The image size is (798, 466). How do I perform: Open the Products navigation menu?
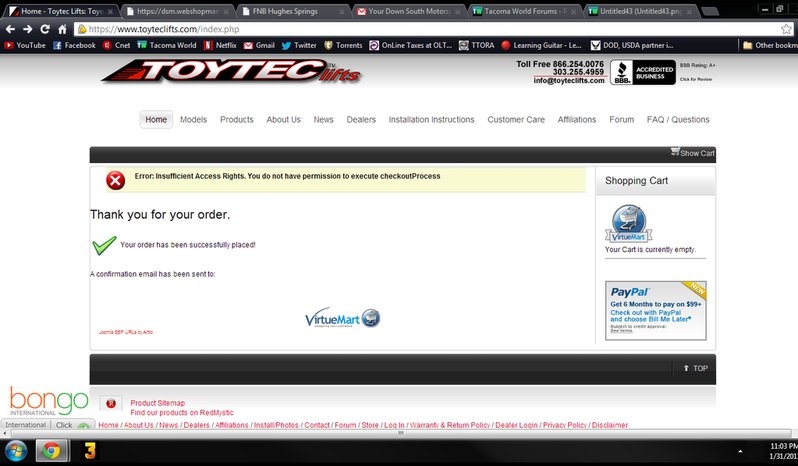pyautogui.click(x=237, y=120)
